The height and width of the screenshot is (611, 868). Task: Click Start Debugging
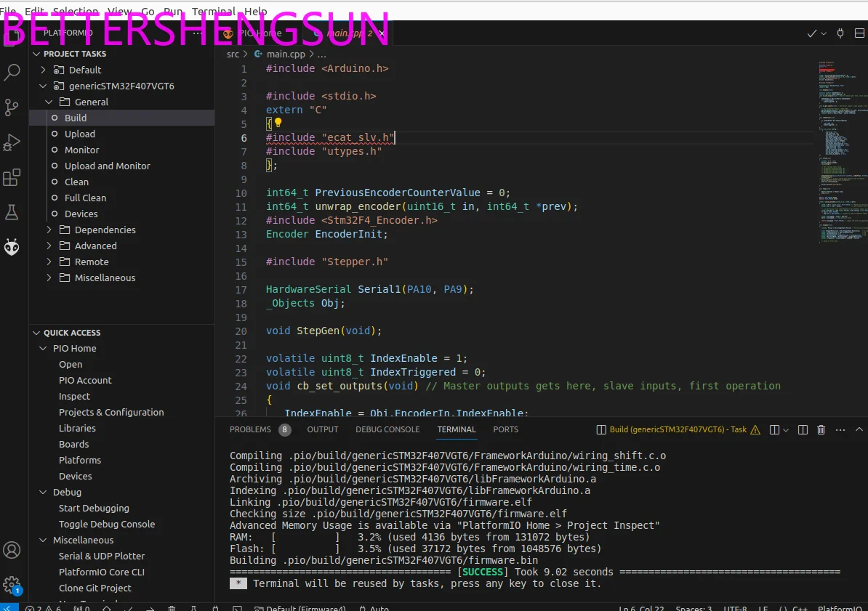coord(94,508)
